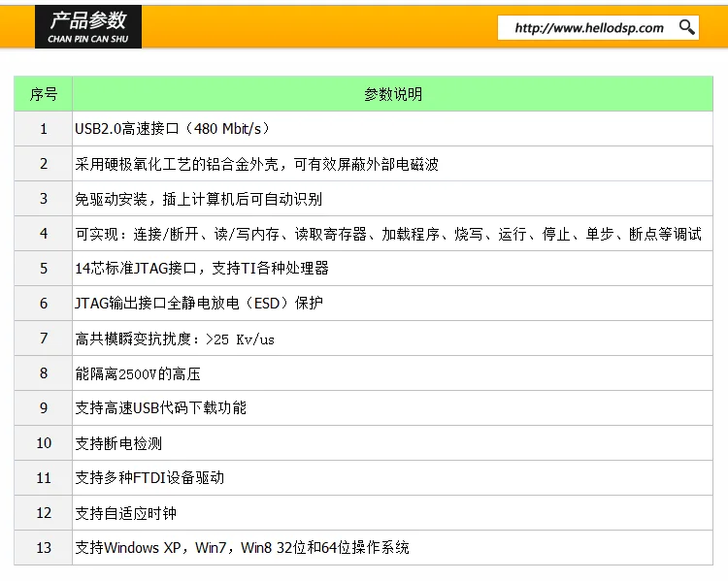Click serial number cell 4
728x581 pixels.
click(43, 234)
